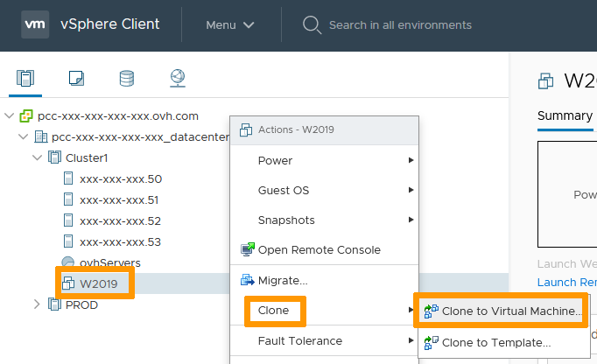Collapse the Cluster1 tree node
This screenshot has width=597, height=364.
(37, 158)
